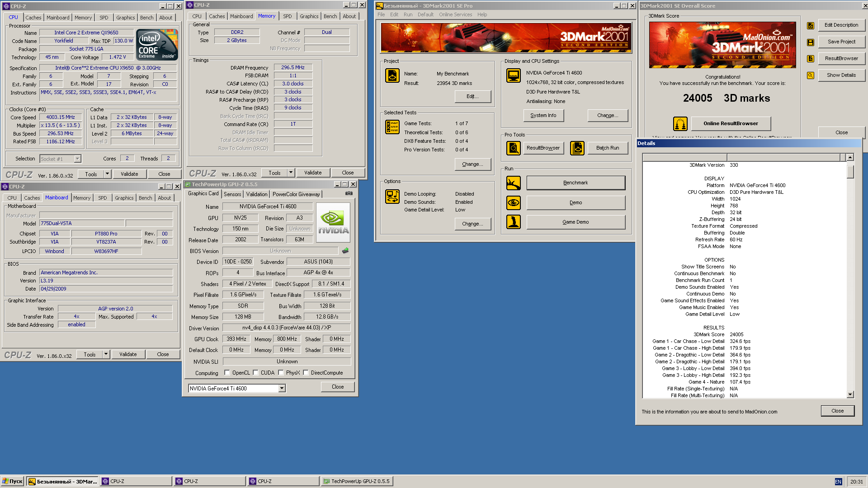Click the Details scrollbar down arrow
This screenshot has width=868, height=488.
(850, 394)
